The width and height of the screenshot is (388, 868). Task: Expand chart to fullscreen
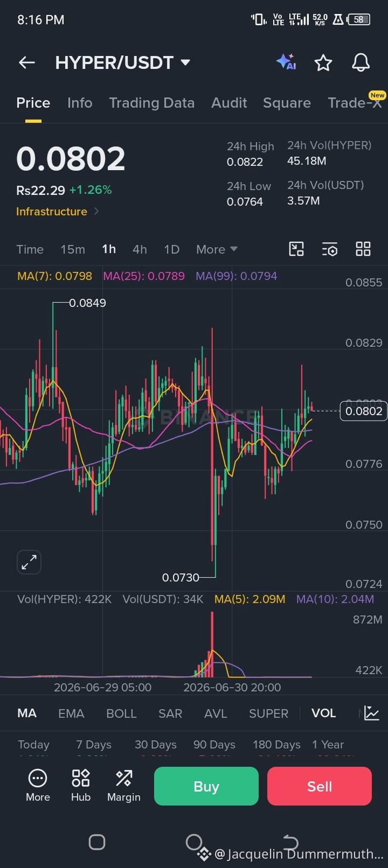tap(29, 562)
